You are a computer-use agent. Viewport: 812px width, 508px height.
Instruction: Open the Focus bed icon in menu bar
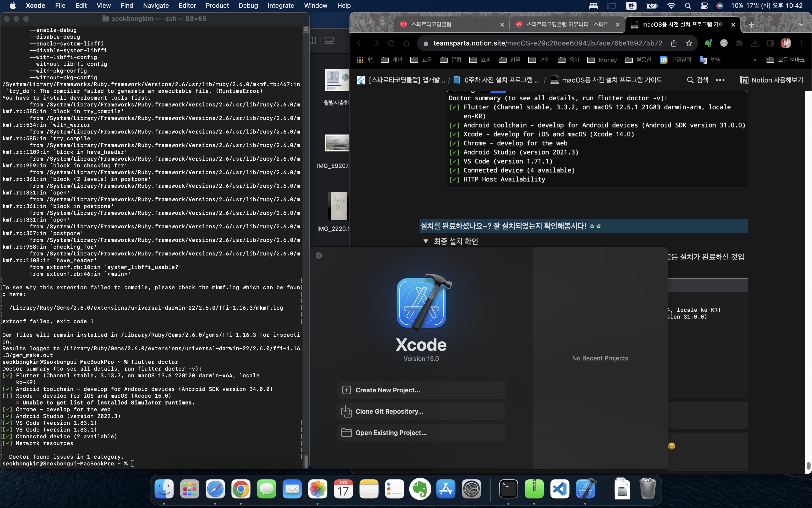point(593,6)
